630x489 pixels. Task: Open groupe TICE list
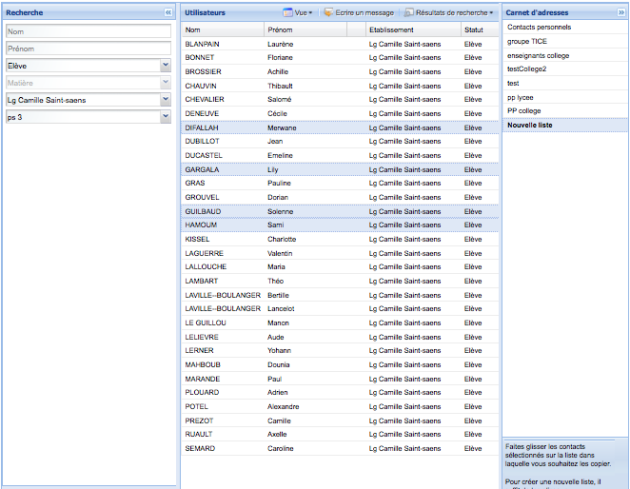(x=565, y=41)
